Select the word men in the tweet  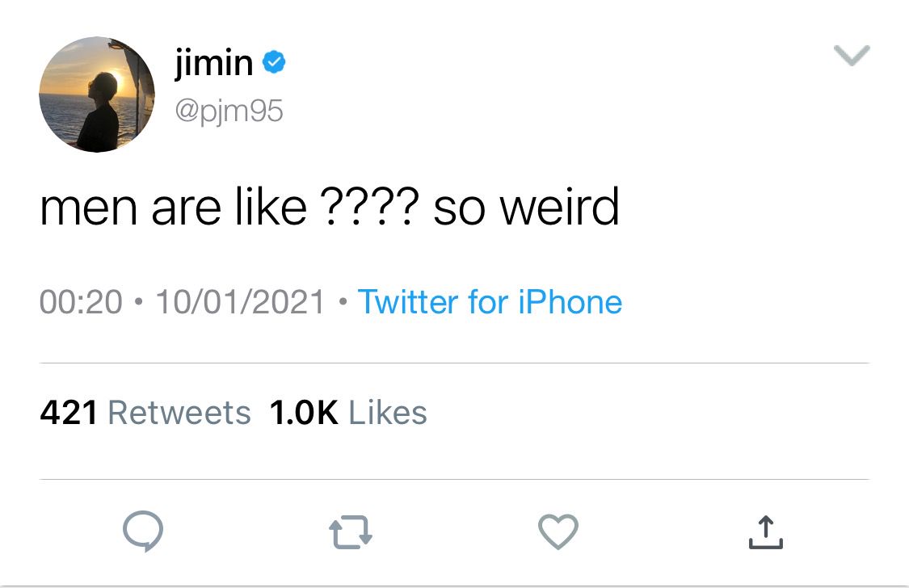[x=89, y=208]
